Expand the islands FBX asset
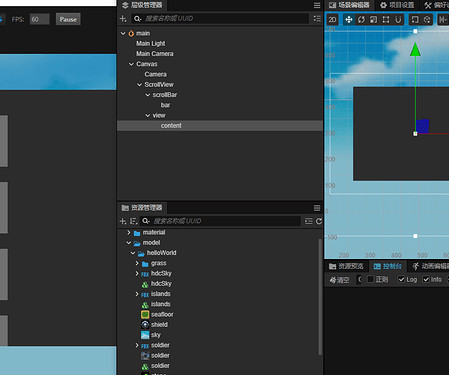449x375 pixels. click(x=137, y=294)
